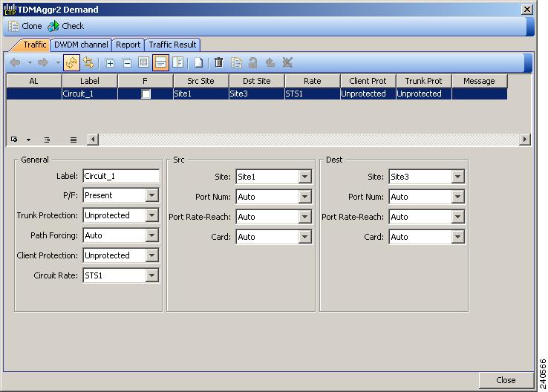
Task: Click the side-by-side pane layout icon
Action: click(178, 63)
